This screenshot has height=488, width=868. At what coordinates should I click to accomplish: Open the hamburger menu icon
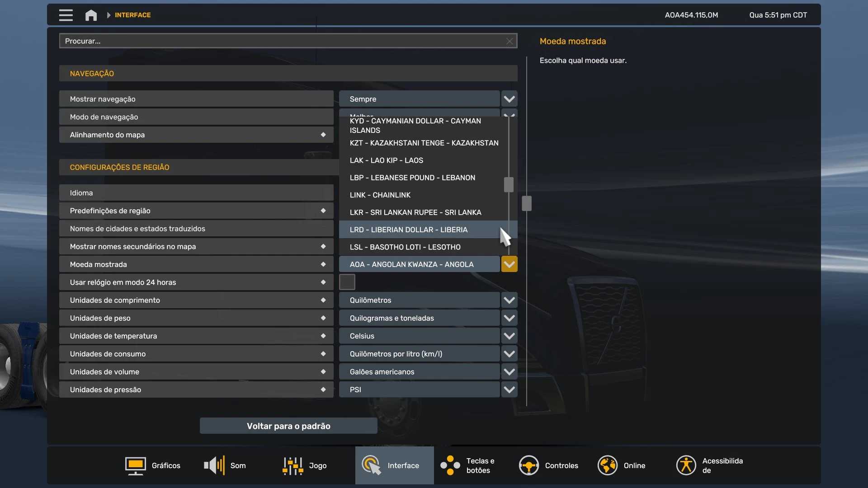coord(66,15)
